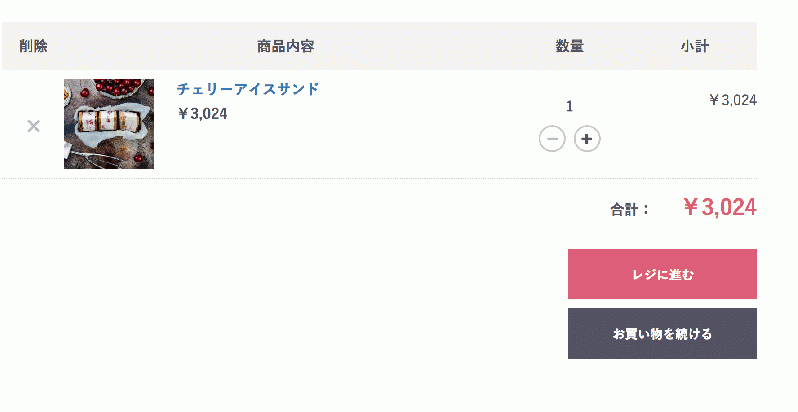The image size is (798, 412).
Task: Open the チェリーアイスサンド product link
Action: [x=248, y=89]
